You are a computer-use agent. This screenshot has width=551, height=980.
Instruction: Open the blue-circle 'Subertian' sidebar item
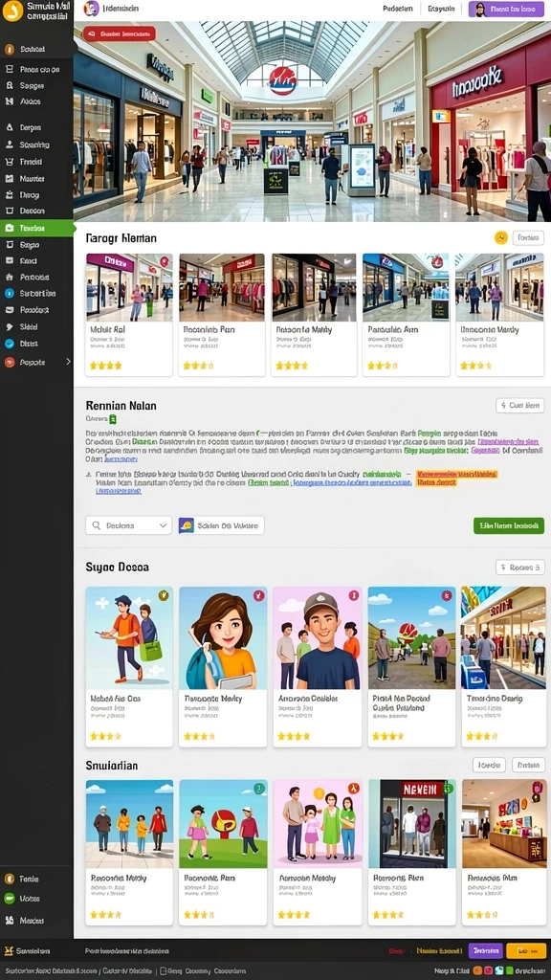36,293
